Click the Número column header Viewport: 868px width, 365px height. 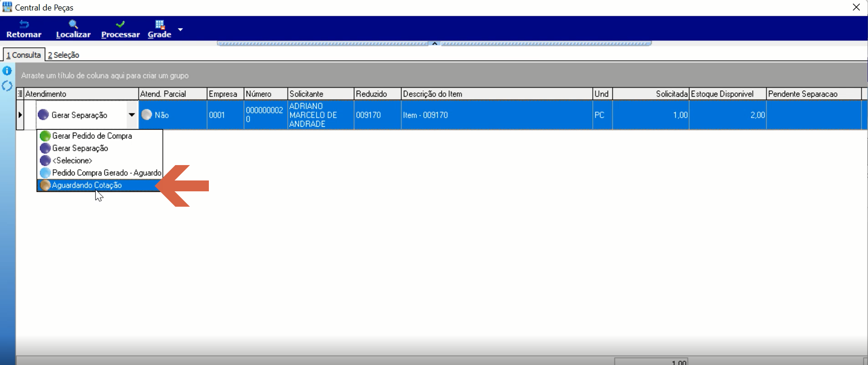tap(265, 94)
